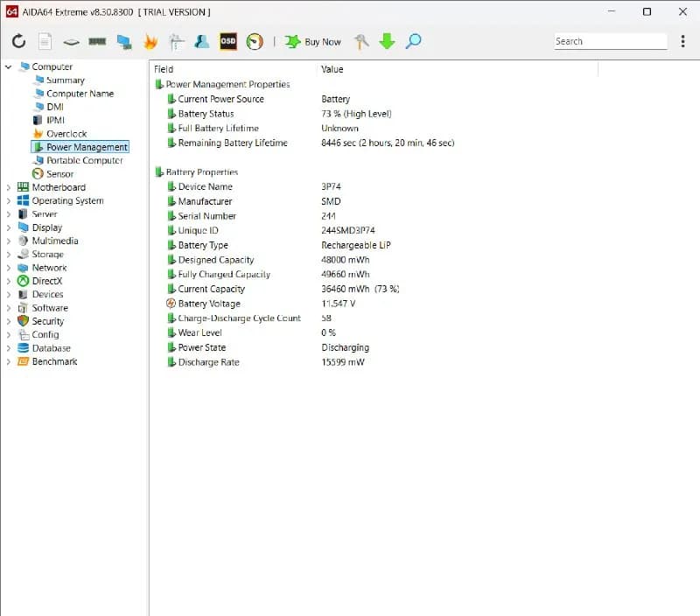
Task: Launch the system stability test flame icon
Action: pyautogui.click(x=150, y=41)
